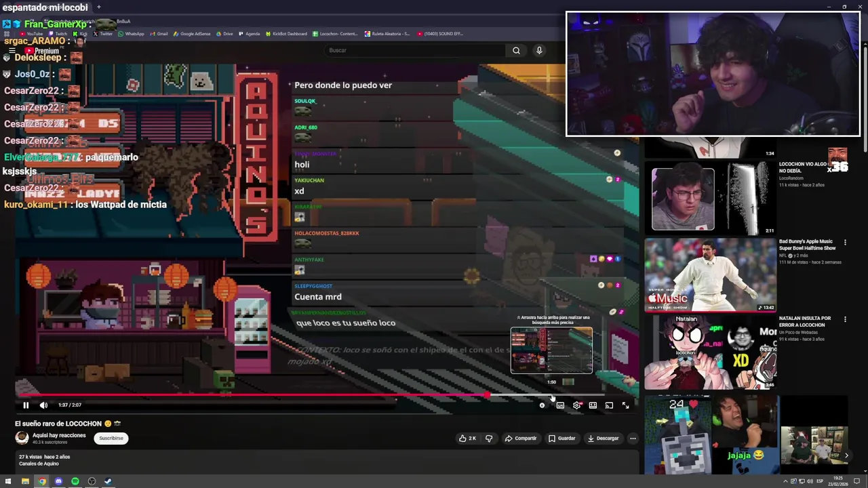Viewport: 868px width, 488px height.
Task: Cast video to another device
Action: (x=609, y=405)
